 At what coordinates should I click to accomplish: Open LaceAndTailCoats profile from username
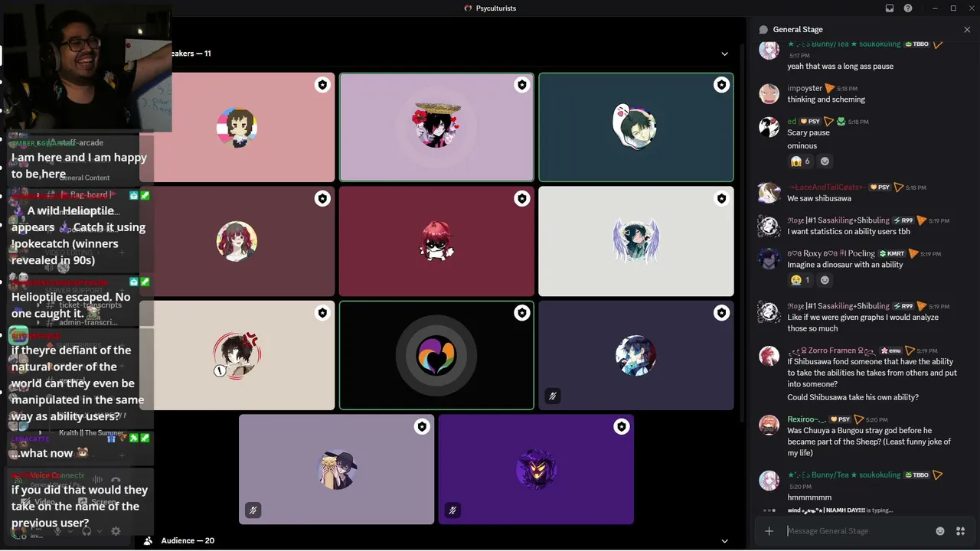pos(827,187)
